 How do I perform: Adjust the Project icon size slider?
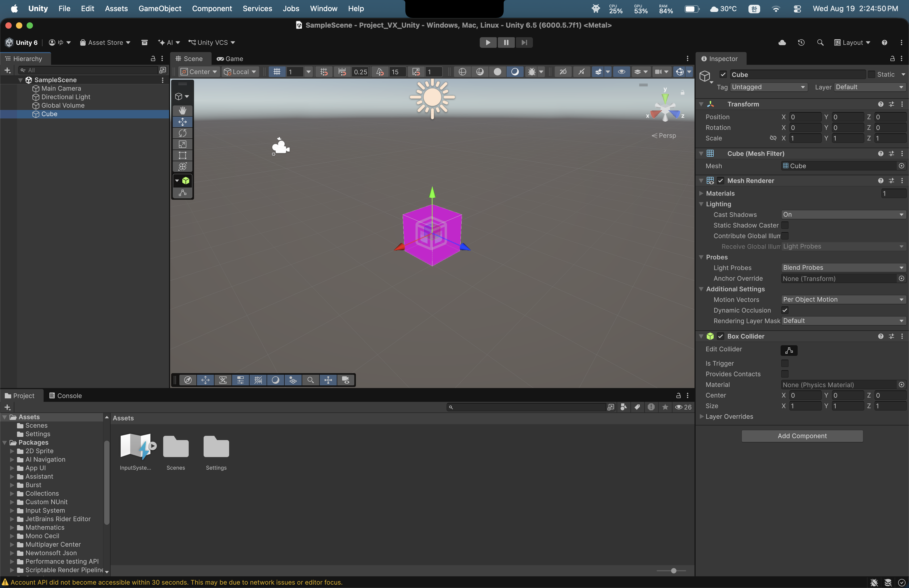(674, 570)
